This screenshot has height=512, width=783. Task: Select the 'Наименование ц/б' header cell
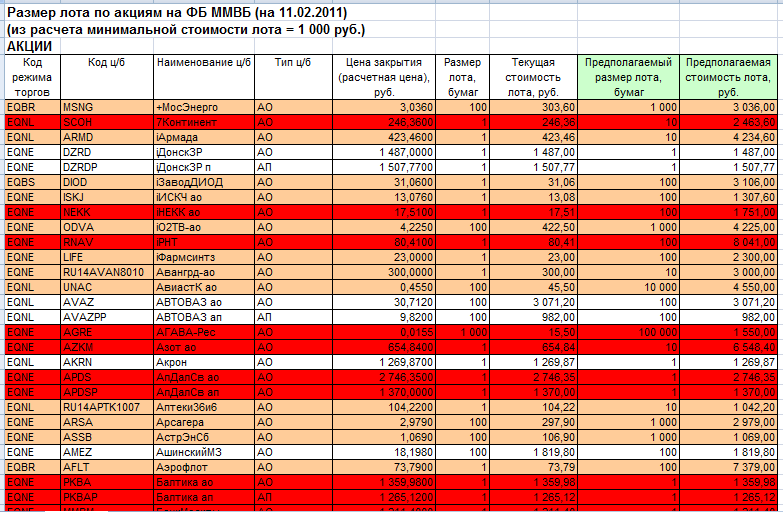point(204,77)
